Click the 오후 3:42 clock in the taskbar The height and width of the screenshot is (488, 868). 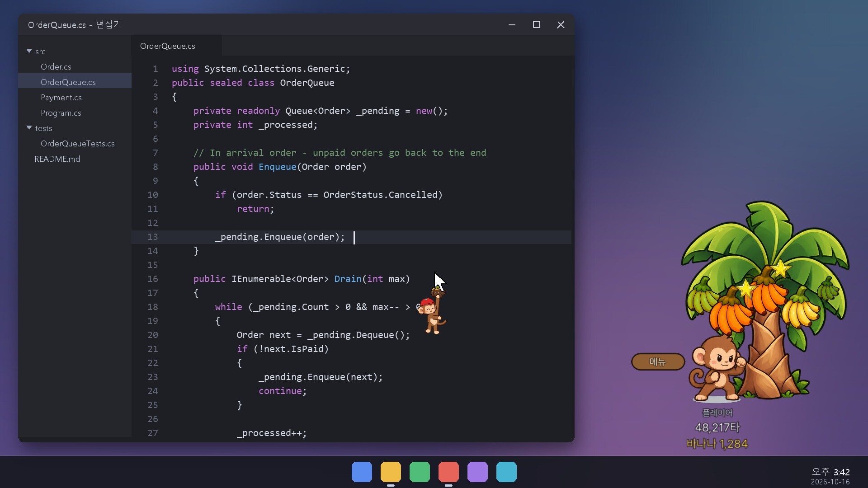tap(830, 472)
